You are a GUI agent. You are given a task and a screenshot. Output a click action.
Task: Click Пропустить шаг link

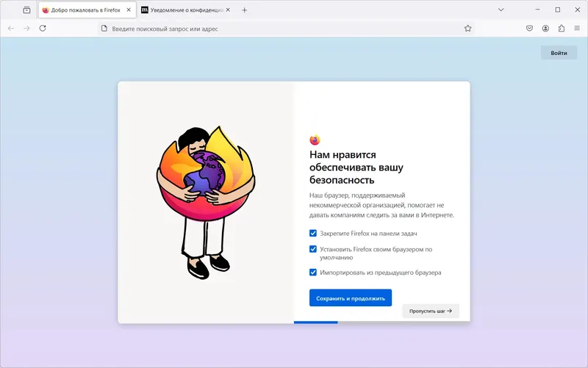(431, 311)
